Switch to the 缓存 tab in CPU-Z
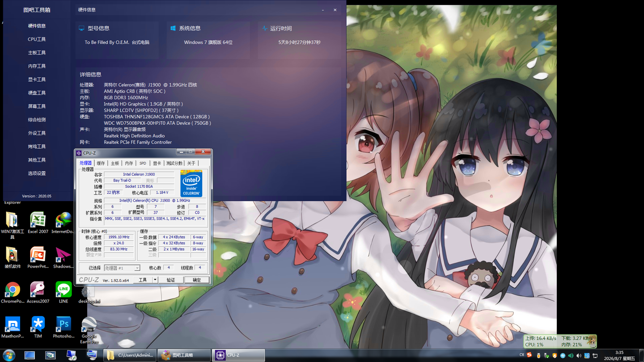644x362 pixels. click(101, 163)
